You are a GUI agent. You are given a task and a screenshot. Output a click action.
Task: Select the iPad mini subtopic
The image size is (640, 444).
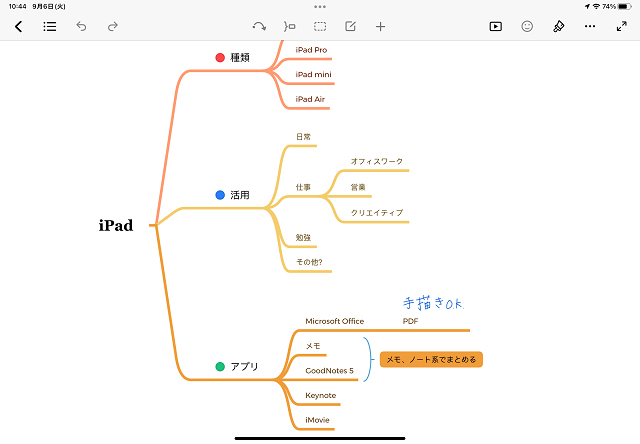313,74
